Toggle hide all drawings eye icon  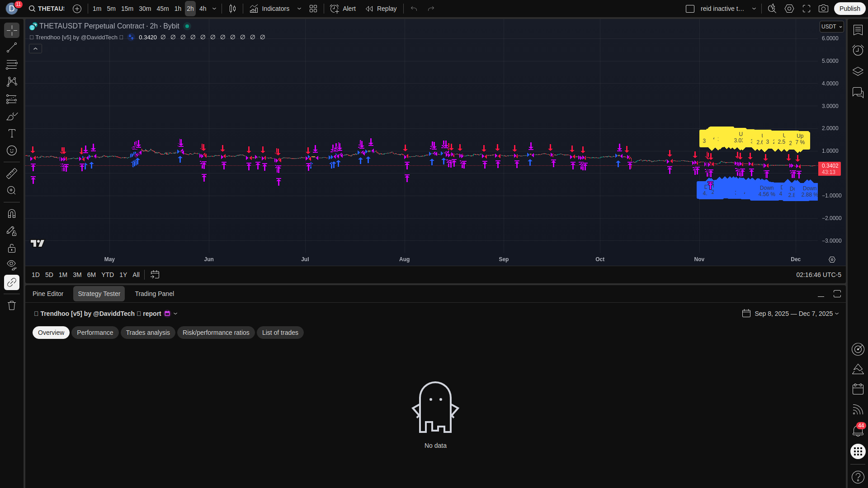12,265
